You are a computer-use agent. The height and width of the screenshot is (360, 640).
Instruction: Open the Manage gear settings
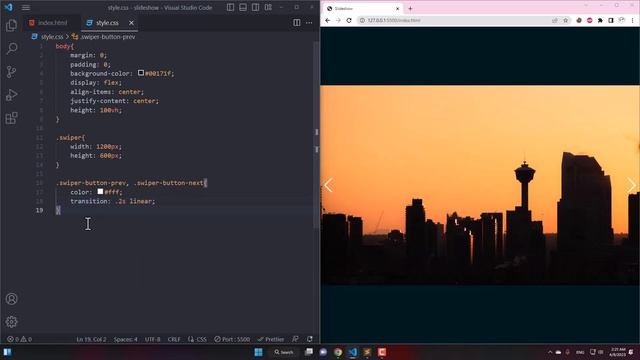coord(11,322)
